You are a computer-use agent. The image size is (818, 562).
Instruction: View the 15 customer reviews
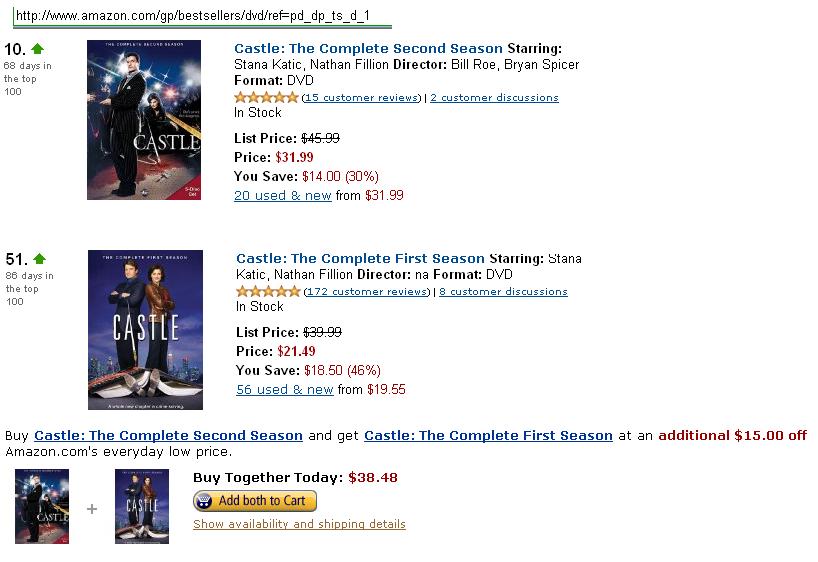[x=362, y=98]
